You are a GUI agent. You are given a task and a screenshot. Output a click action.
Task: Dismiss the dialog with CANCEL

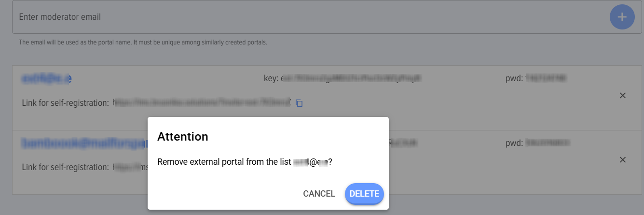pyautogui.click(x=319, y=194)
